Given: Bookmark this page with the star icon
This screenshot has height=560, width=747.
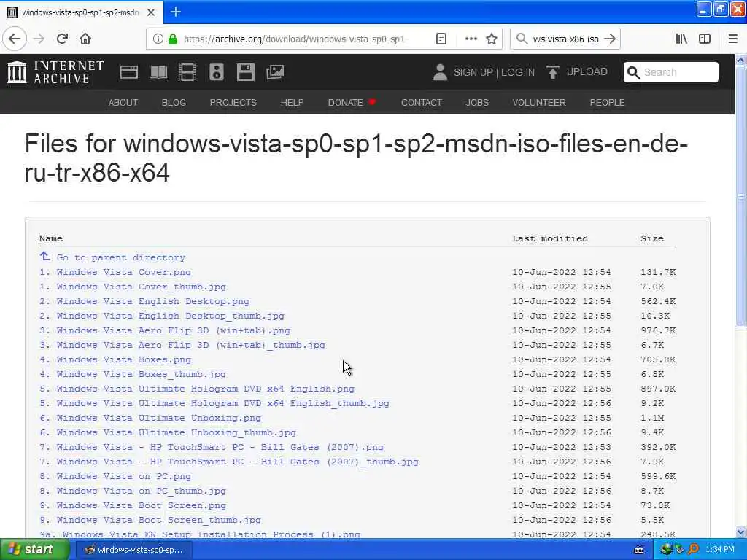Looking at the screenshot, I should click(492, 39).
